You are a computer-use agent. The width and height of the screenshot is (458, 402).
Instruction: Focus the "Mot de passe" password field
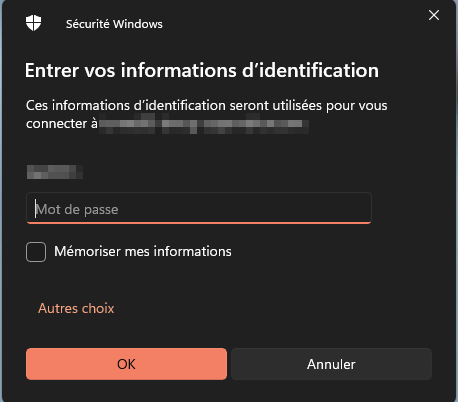[199, 208]
